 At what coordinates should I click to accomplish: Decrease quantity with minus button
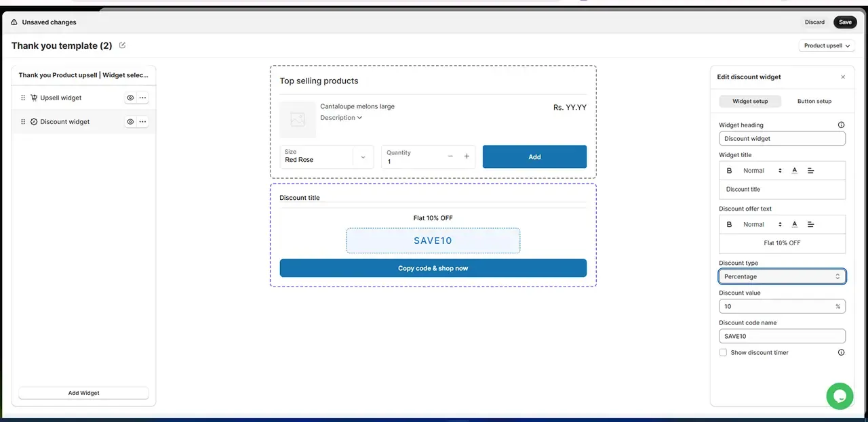click(450, 156)
